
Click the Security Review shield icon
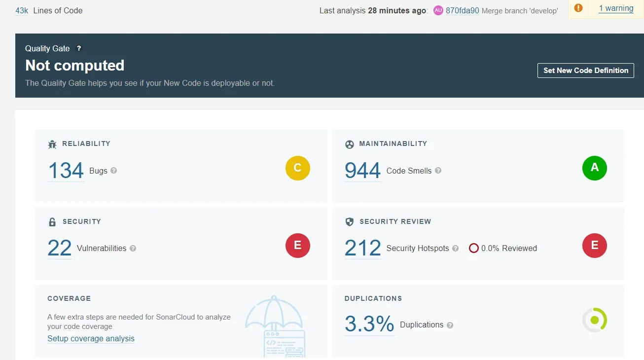(349, 222)
